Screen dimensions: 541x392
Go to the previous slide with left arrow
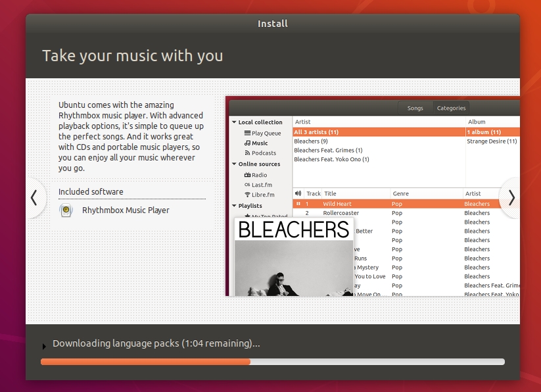(x=34, y=198)
